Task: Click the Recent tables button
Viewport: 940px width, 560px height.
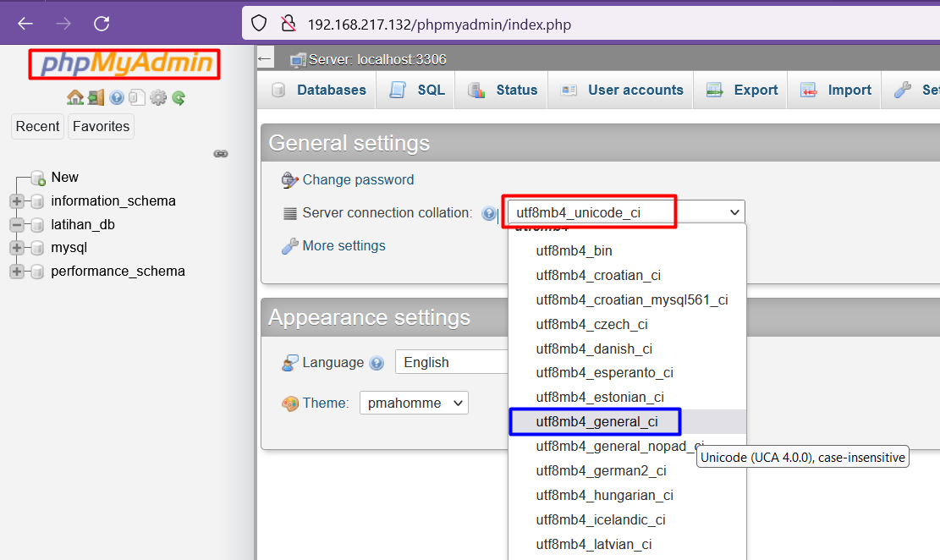Action: (x=37, y=127)
